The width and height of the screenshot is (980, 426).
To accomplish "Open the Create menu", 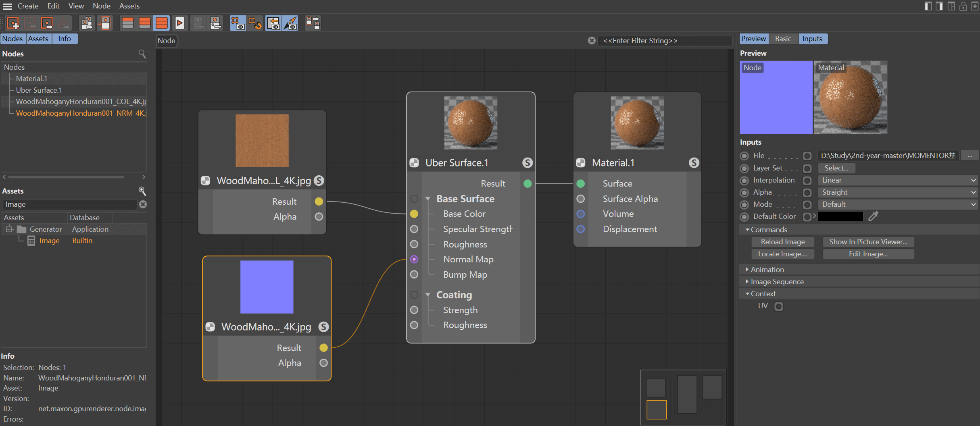I will click(x=28, y=6).
